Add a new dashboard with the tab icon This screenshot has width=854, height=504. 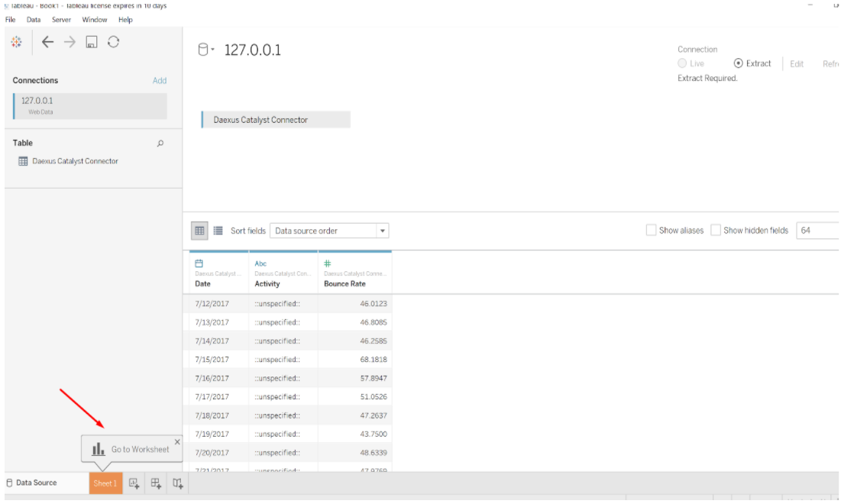tap(156, 483)
